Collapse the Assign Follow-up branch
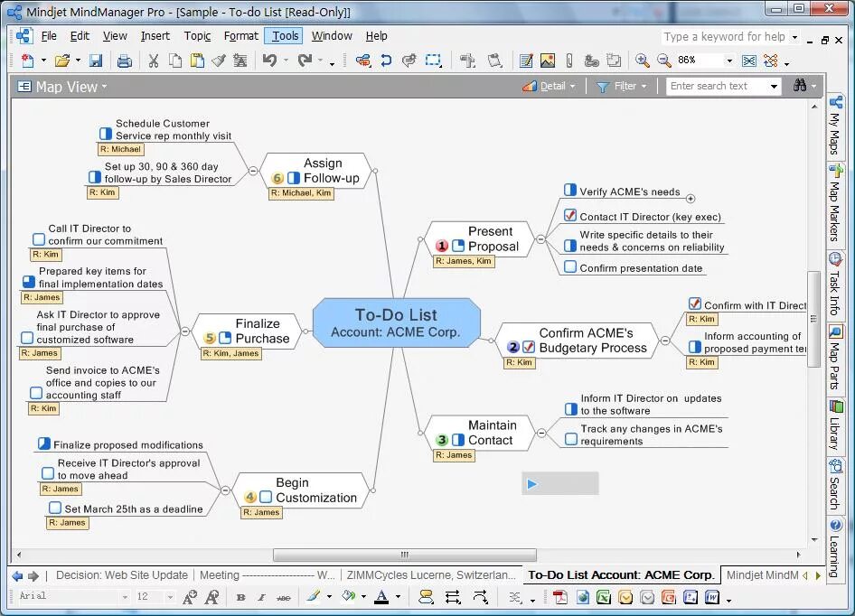Viewport: 855px width, 616px height. coord(253,171)
